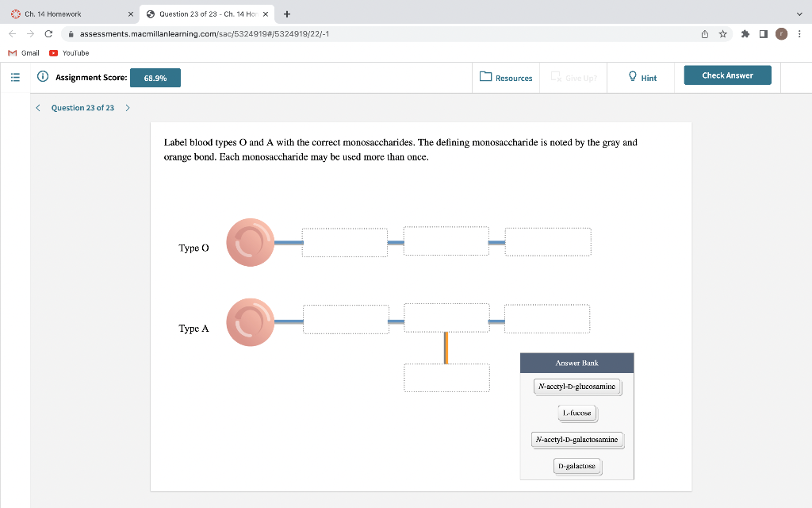Open a new browser tab
The height and width of the screenshot is (508, 812).
coord(287,14)
